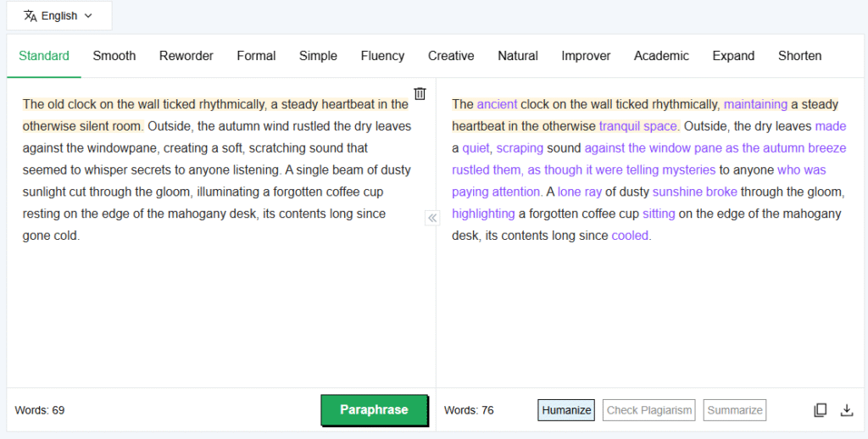This screenshot has height=439, width=868.
Task: Click the translate language icon
Action: [31, 15]
